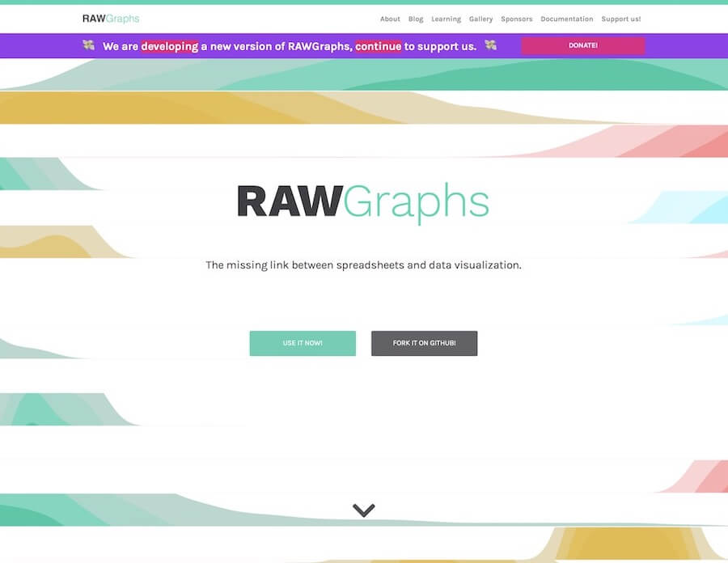Click the highlighted word 'continue' in banner
Image resolution: width=728 pixels, height=563 pixels.
pyautogui.click(x=379, y=46)
